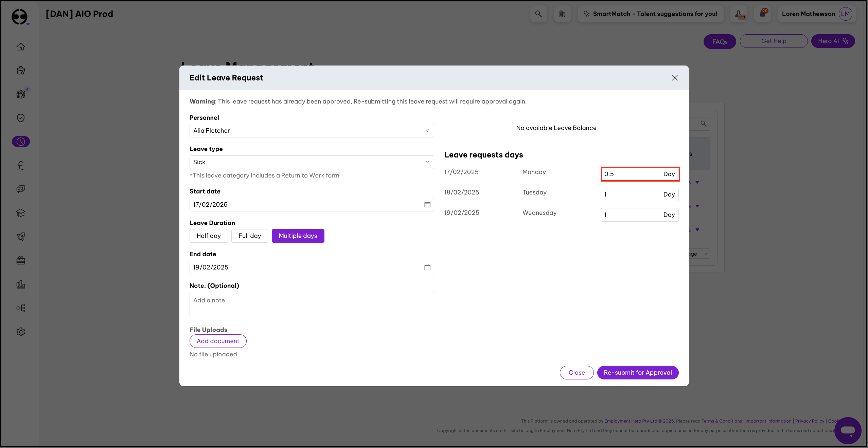Open the settings gear sidebar icon

tap(21, 332)
